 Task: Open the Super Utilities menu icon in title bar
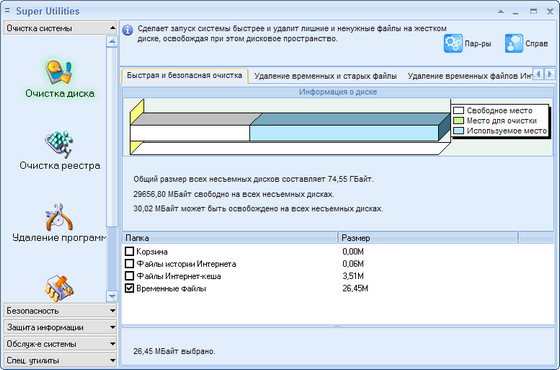click(x=8, y=11)
